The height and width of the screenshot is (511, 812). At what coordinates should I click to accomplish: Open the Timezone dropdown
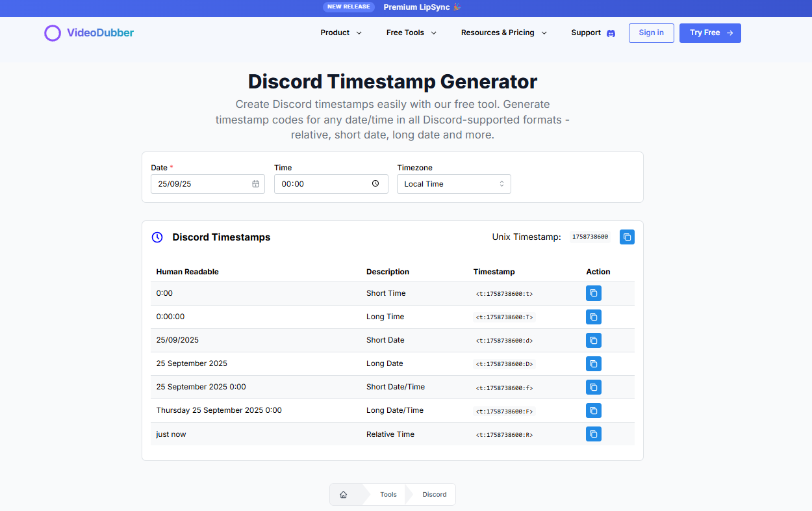[x=453, y=184]
